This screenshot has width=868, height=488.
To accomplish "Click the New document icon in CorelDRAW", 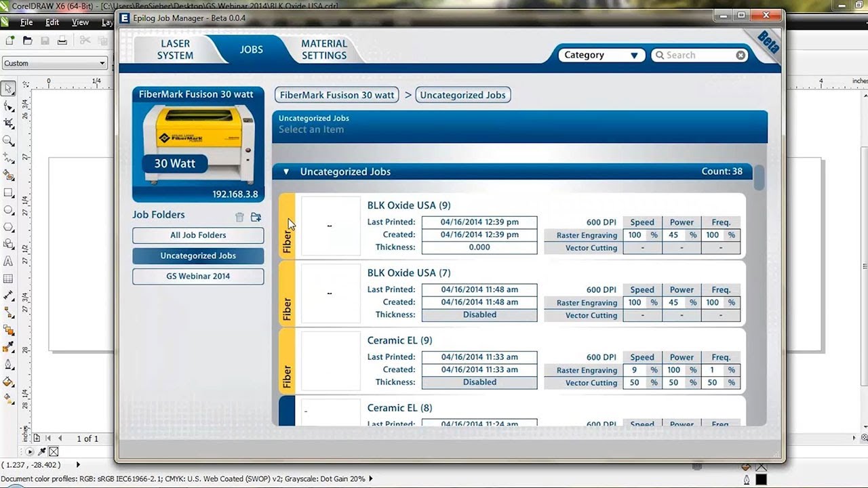I will (x=9, y=41).
